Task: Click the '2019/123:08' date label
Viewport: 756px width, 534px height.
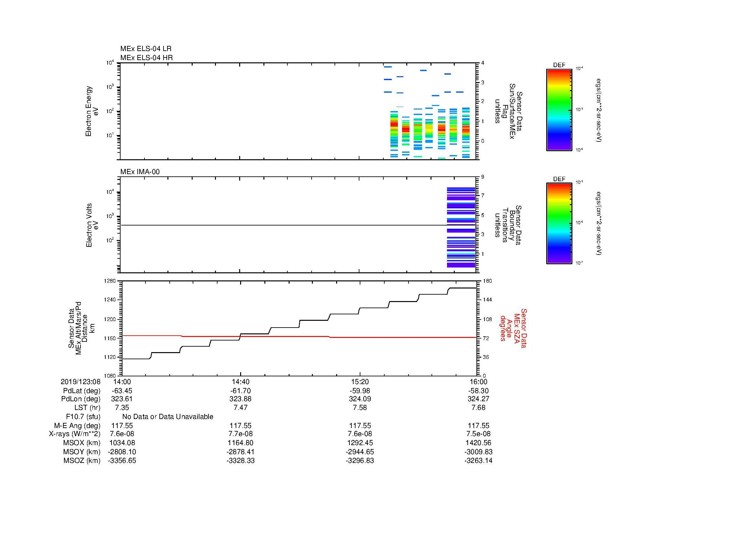Action: (80, 382)
